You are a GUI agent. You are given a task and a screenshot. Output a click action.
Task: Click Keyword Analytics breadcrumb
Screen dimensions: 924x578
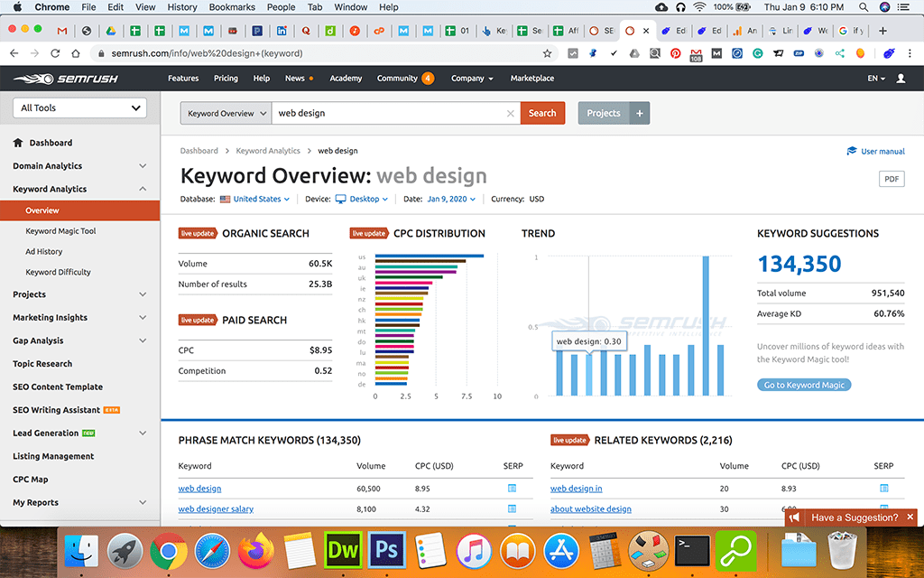(x=268, y=151)
